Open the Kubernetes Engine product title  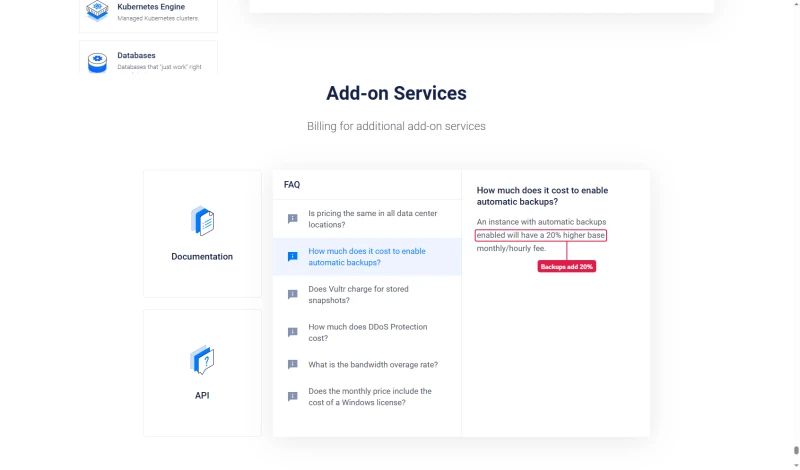pos(151,7)
